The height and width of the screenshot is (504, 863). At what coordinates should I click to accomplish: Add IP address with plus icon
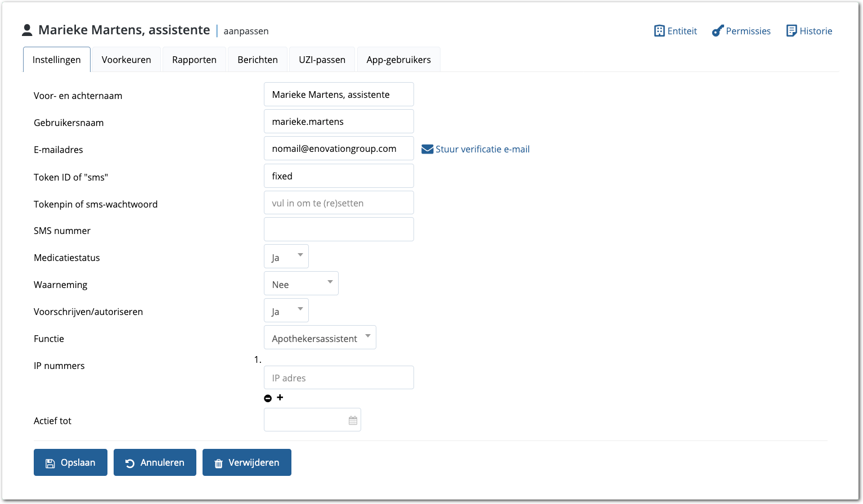tap(280, 398)
